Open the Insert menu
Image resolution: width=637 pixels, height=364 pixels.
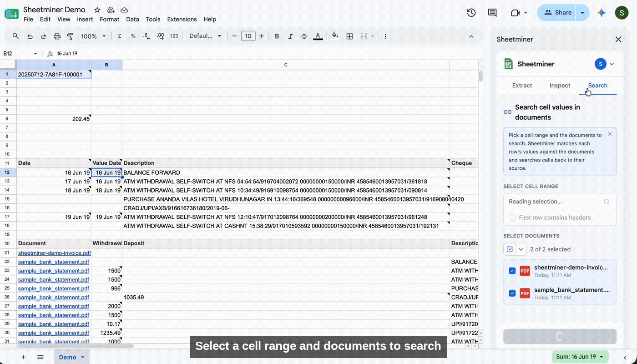pyautogui.click(x=85, y=19)
